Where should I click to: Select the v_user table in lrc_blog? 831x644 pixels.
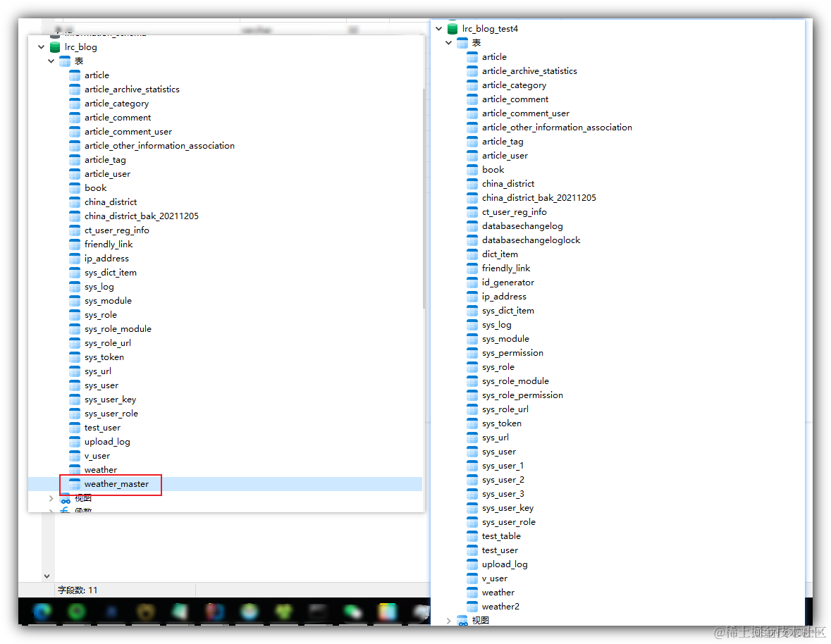(x=97, y=456)
